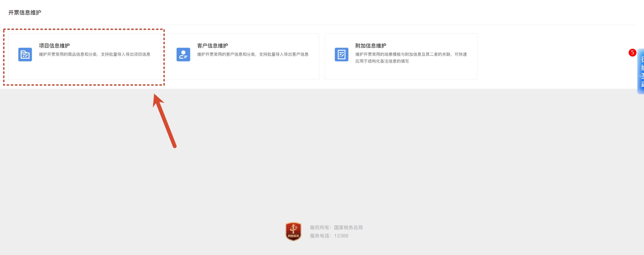Click the 开票信息维护 page heading
This screenshot has width=644, height=255.
(25, 12)
